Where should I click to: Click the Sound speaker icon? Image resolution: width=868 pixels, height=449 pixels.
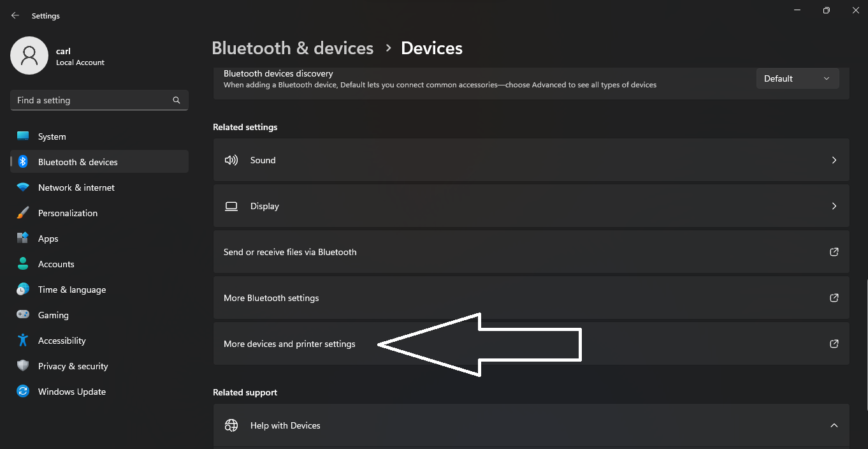(231, 160)
